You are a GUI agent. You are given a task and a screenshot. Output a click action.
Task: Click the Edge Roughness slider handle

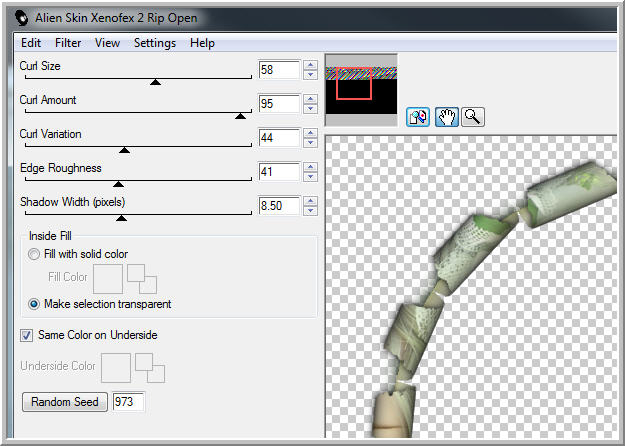pyautogui.click(x=118, y=184)
